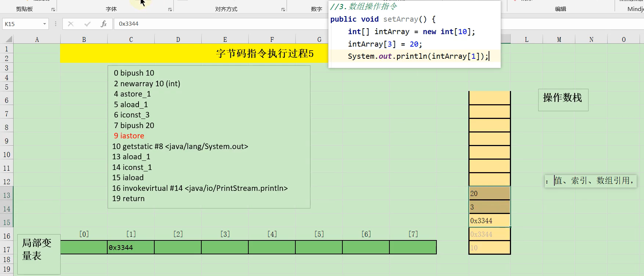Viewport: 644px width, 276px height.
Task: Click the 局部变量表 label box
Action: pos(39,254)
